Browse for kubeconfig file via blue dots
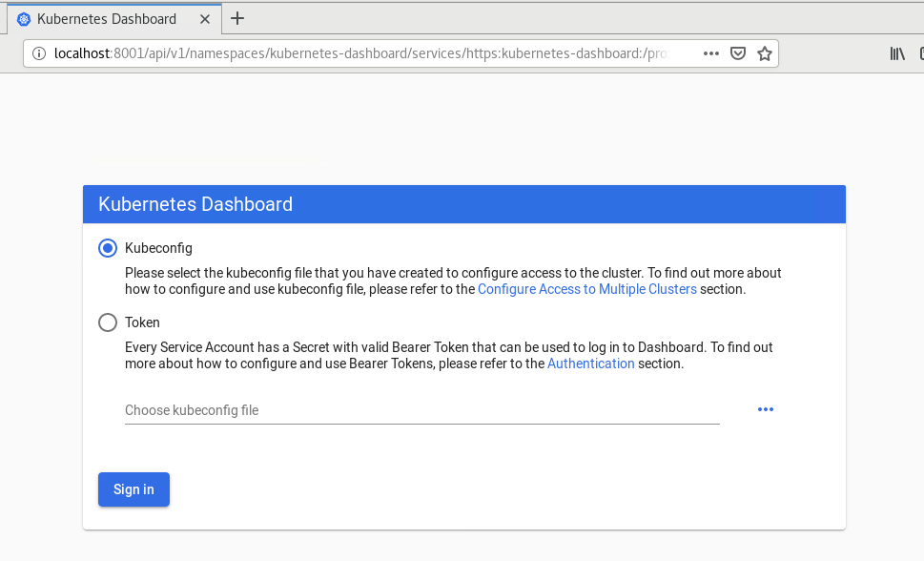Viewport: 924px width, 561px height. point(766,409)
